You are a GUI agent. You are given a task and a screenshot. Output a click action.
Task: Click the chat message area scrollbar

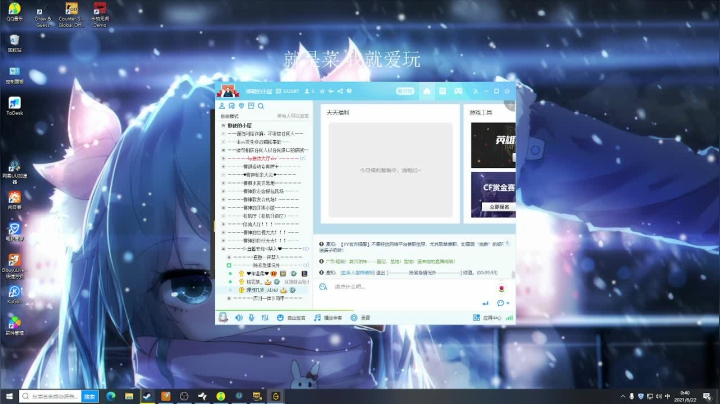pos(513,274)
